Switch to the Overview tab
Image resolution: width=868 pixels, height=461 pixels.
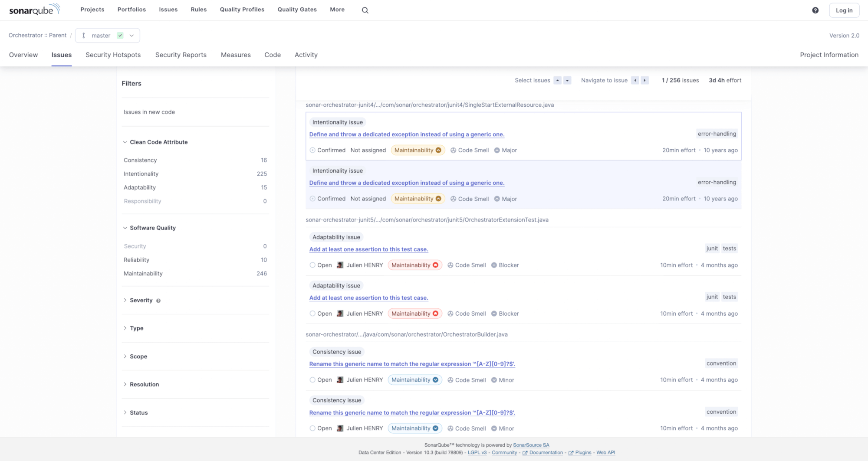(23, 55)
